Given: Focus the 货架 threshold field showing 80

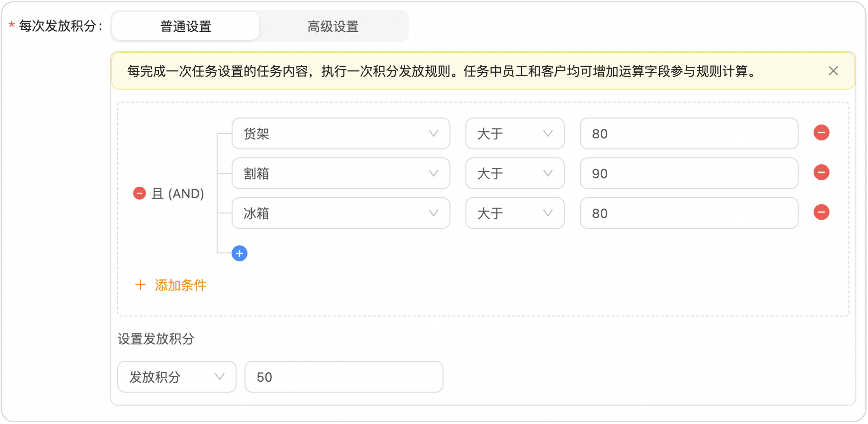Looking at the screenshot, I should (689, 134).
